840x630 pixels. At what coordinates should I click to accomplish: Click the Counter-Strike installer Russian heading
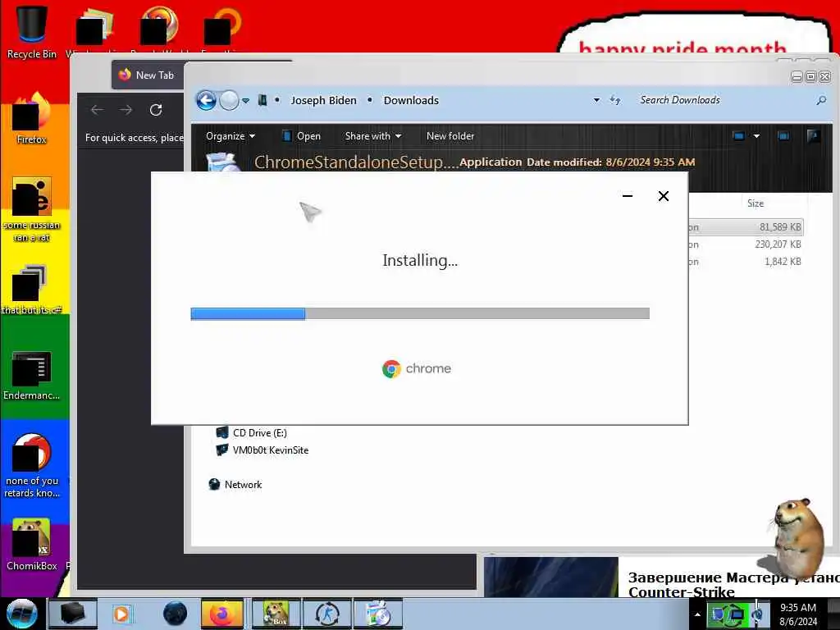pos(734,584)
